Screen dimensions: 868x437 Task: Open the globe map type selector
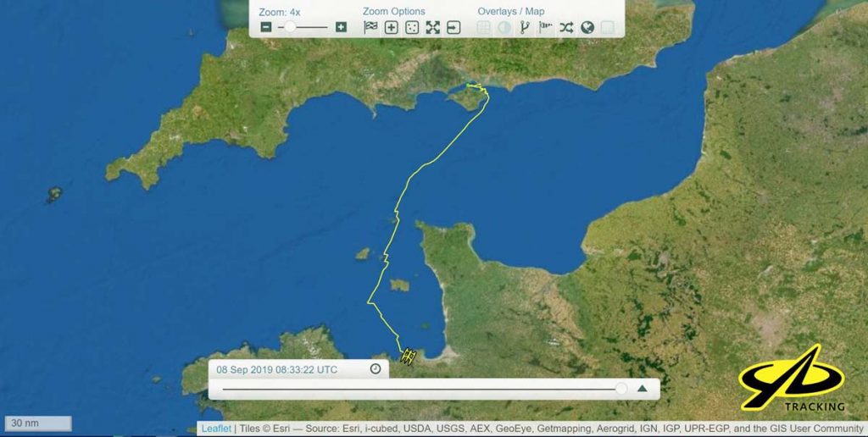tap(587, 27)
